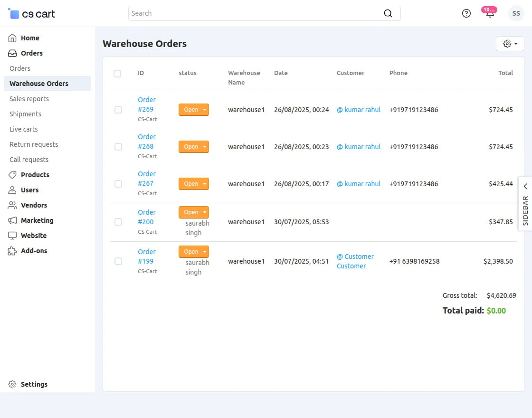This screenshot has width=532, height=418.
Task: Toggle the select-all orders checkbox
Action: click(x=117, y=73)
